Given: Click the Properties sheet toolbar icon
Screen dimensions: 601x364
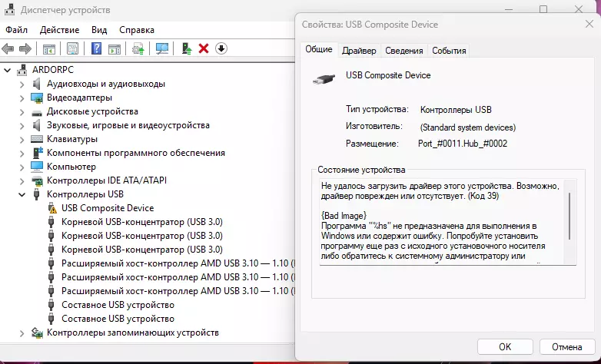Looking at the screenshot, I should [x=72, y=48].
